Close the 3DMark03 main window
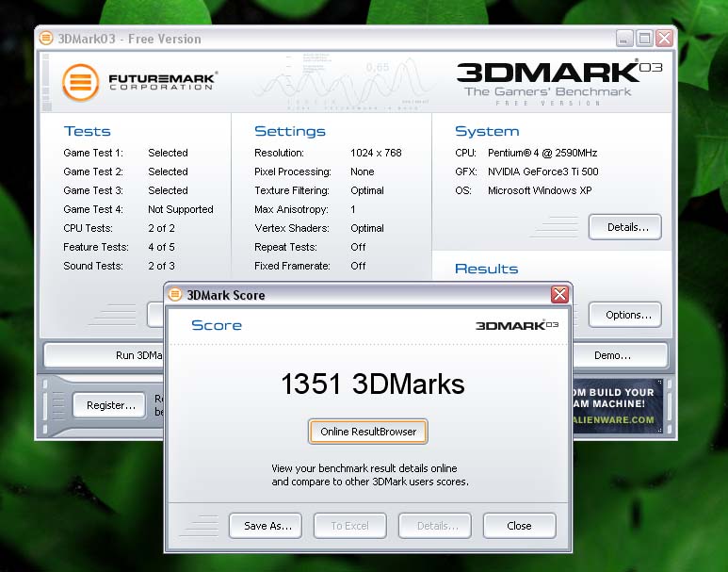728x572 pixels. 664,38
